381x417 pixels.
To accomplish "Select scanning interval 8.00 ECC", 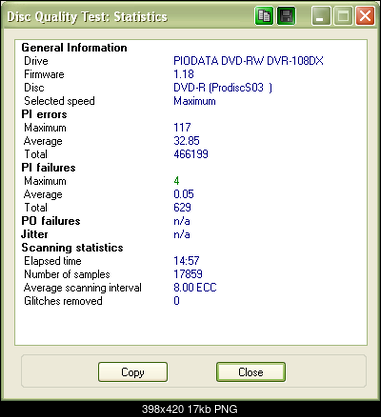I will pyautogui.click(x=195, y=287).
